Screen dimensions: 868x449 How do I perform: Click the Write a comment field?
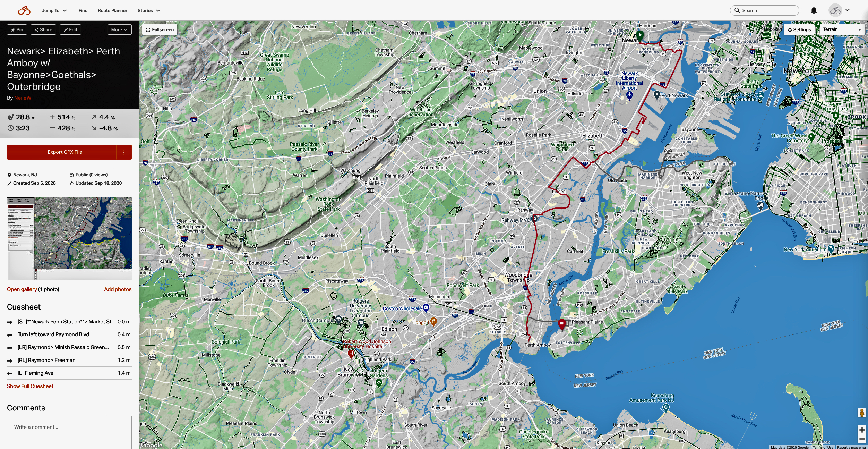[x=69, y=432]
